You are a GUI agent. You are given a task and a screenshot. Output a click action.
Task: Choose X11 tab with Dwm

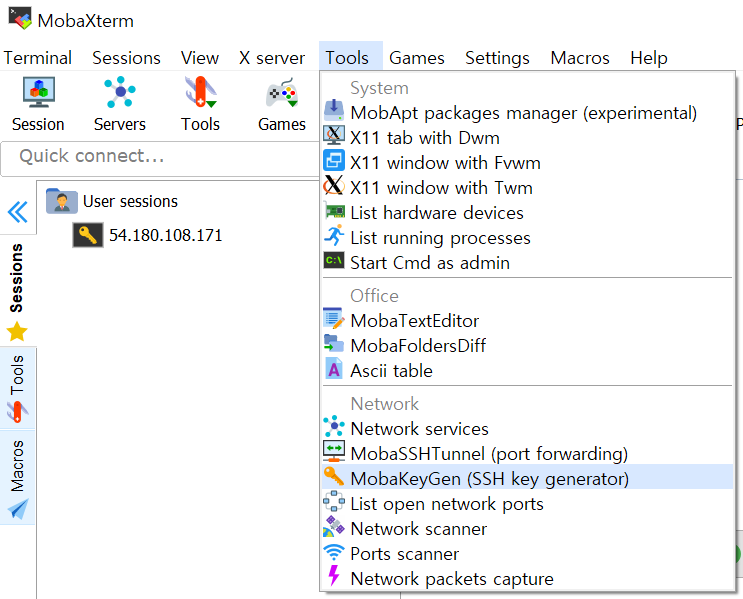(527, 138)
